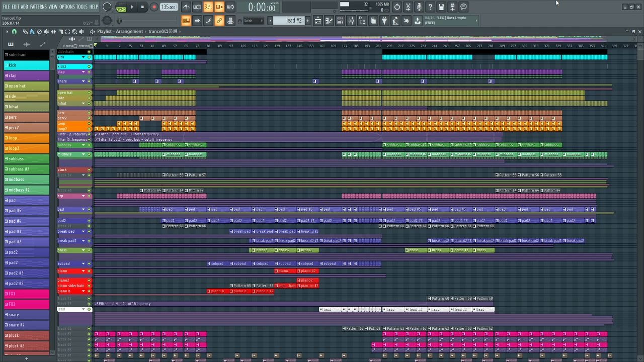The width and height of the screenshot is (644, 362).
Task: Toggle the link-to-controller multilink icon
Action: [x=219, y=21]
